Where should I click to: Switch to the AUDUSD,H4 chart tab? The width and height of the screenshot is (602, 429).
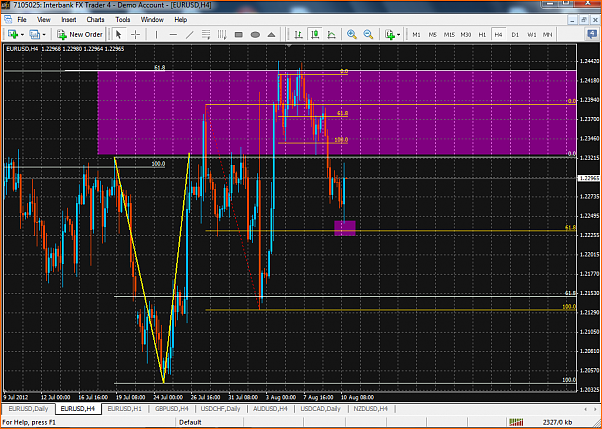(x=272, y=409)
